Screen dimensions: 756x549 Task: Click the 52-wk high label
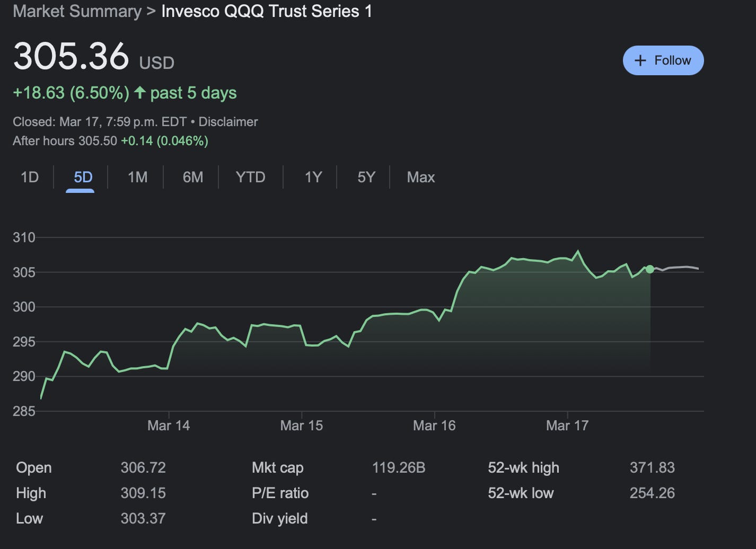pos(523,468)
